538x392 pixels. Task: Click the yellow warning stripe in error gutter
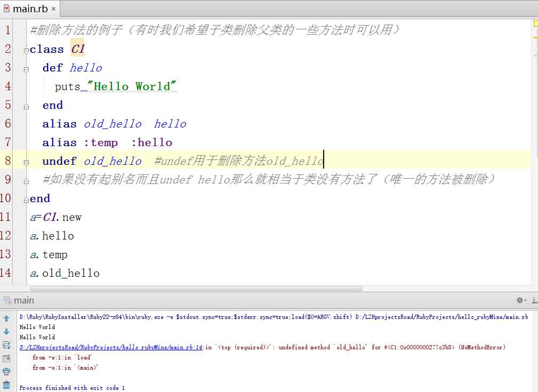[535, 37]
